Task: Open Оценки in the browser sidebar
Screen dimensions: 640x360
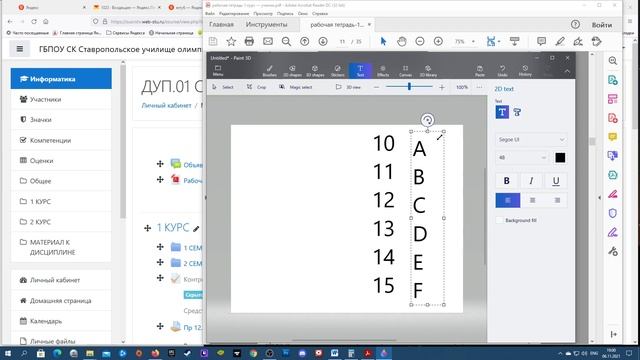Action: [x=61, y=160]
